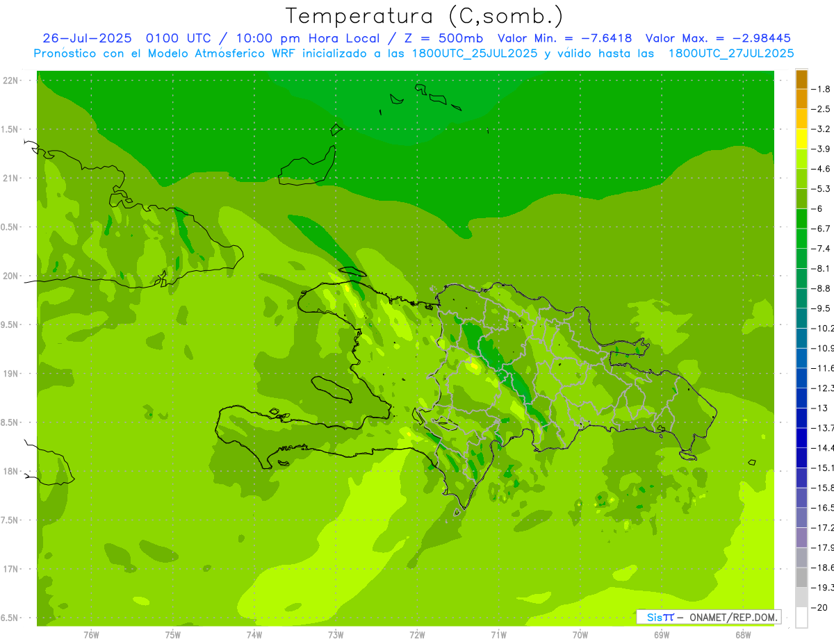Viewport: 834px width, 644px height.
Task: Click the "Valor Min. = -7.6418" value
Action: [x=565, y=38]
